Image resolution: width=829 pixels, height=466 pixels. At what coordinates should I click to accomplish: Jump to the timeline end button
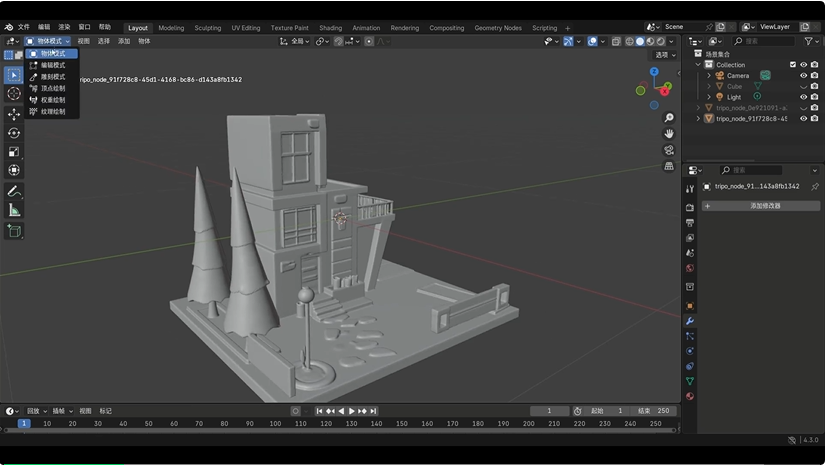pyautogui.click(x=373, y=411)
